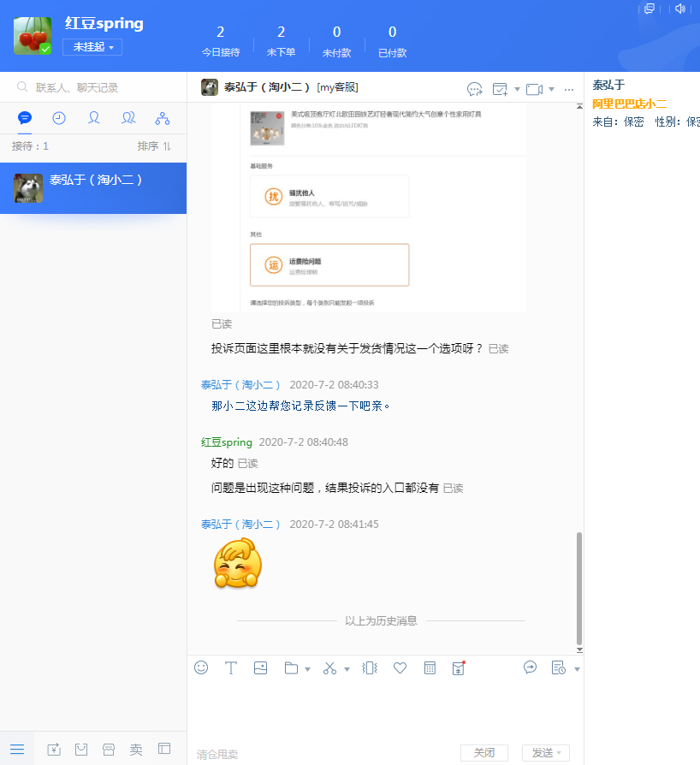Click the message 那小二这边帮您记录反馈一下吧亲
Image resolution: width=700 pixels, height=765 pixels.
(x=300, y=406)
